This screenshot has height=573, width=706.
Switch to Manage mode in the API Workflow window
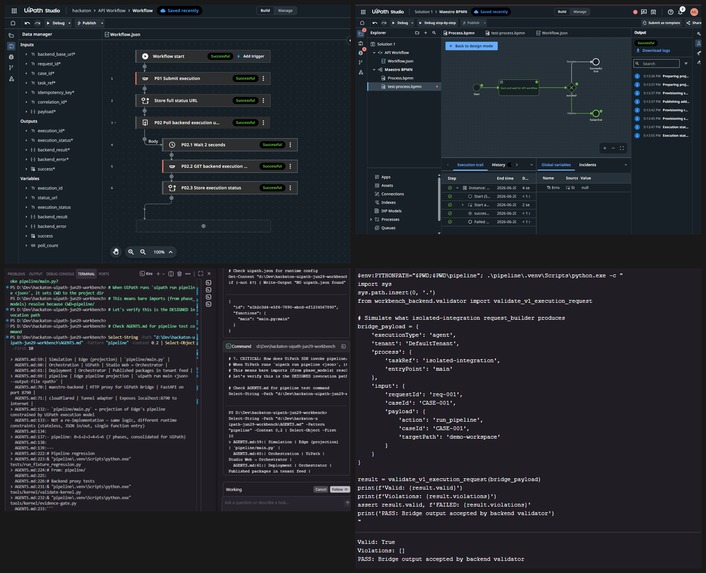285,10
